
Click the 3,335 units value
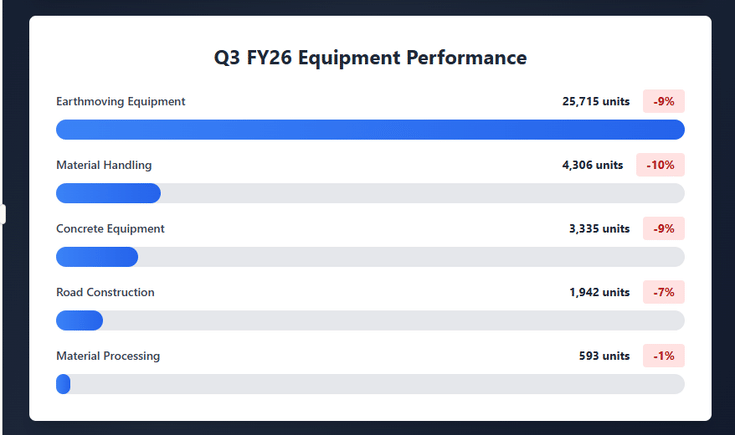click(x=599, y=229)
